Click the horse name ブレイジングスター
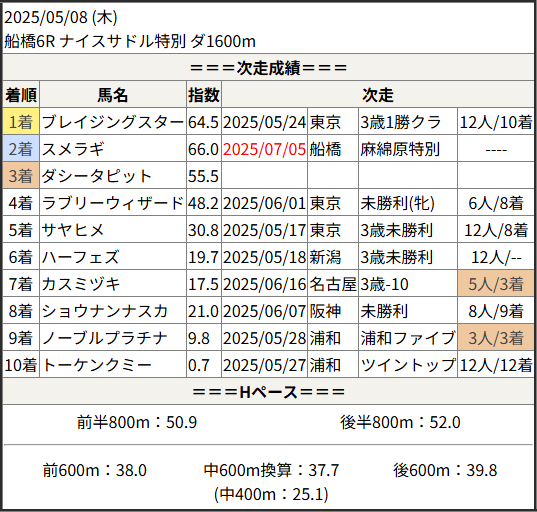This screenshot has height=512, width=537. point(113,122)
